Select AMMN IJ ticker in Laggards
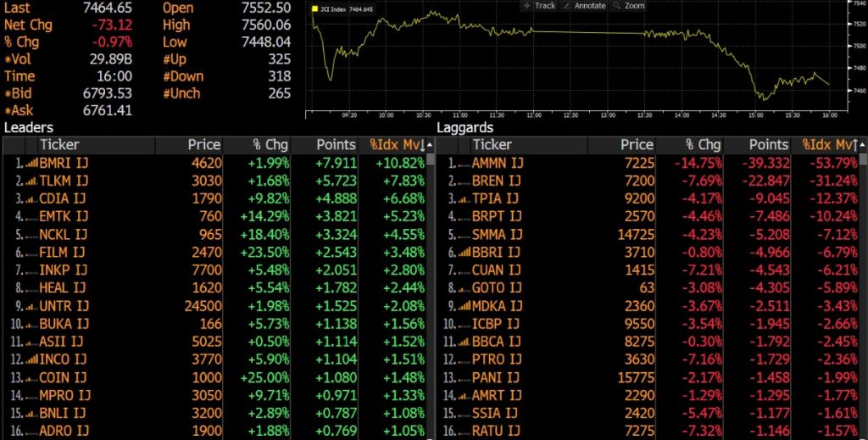Screen dimensions: 868x440 click(498, 164)
